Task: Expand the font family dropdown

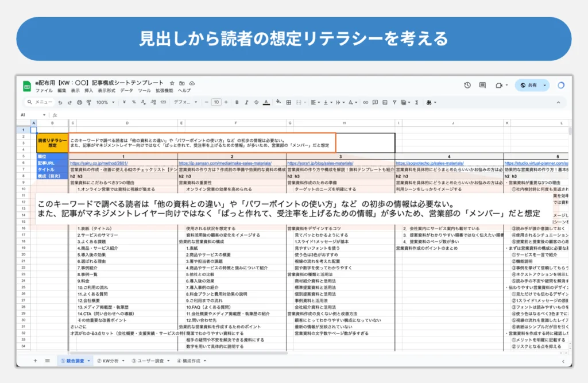Action: click(184, 102)
